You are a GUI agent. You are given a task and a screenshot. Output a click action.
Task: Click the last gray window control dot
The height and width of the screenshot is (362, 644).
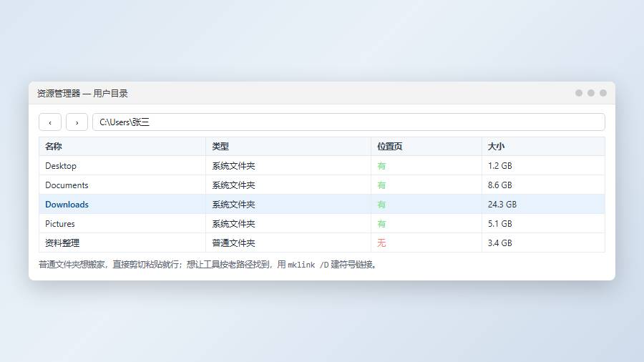603,93
